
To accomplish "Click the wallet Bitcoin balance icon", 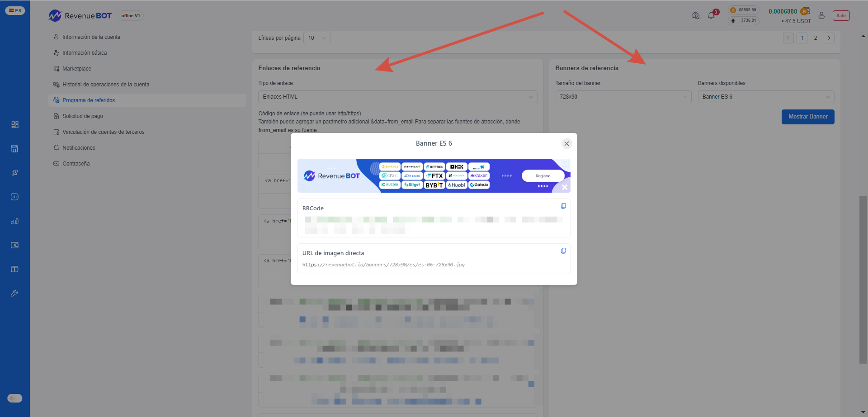I will click(x=805, y=11).
